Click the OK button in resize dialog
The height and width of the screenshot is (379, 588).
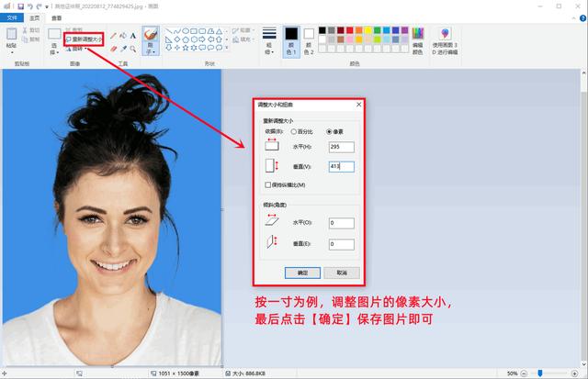[x=302, y=273]
